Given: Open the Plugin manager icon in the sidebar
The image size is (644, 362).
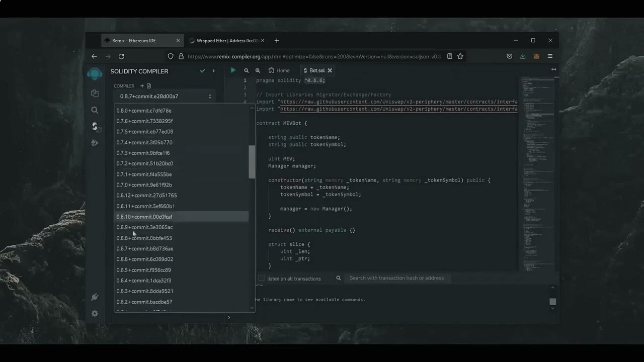Looking at the screenshot, I should 95,297.
